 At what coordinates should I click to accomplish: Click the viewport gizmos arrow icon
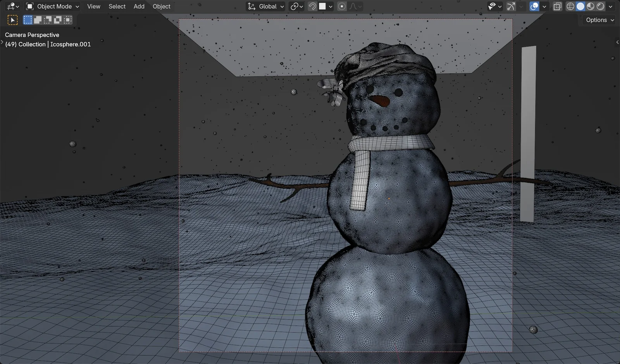[510, 6]
